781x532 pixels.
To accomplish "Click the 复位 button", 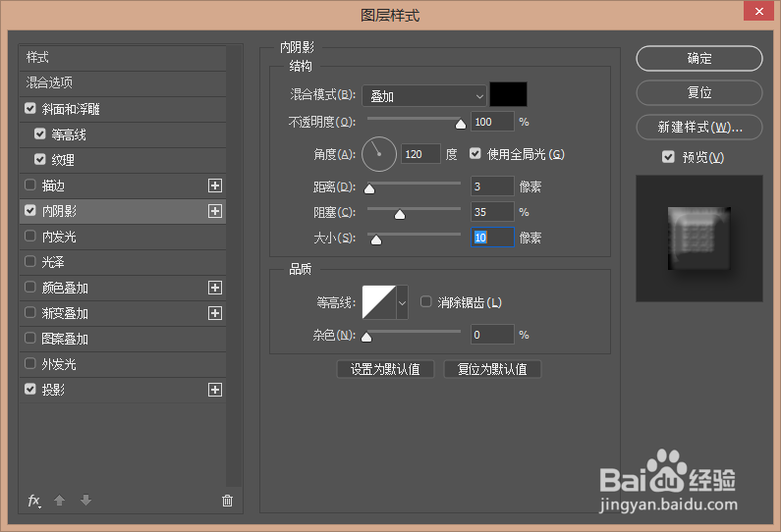I will 699,92.
